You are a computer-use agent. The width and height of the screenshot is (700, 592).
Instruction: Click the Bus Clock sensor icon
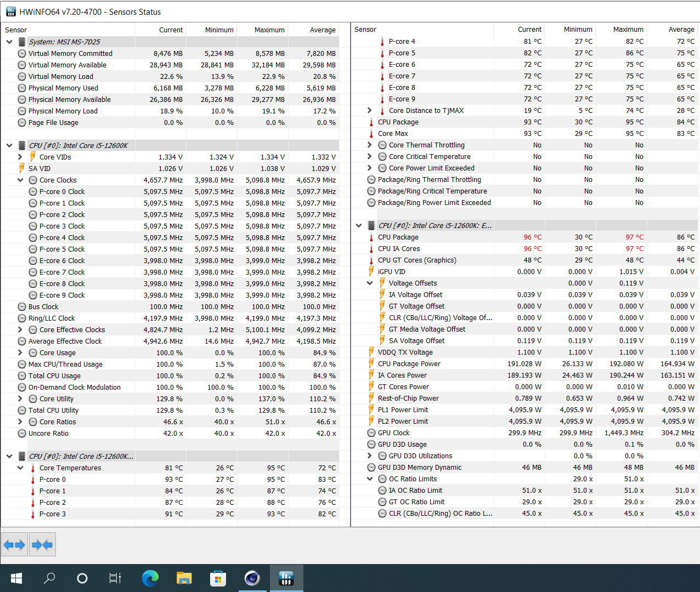(22, 306)
